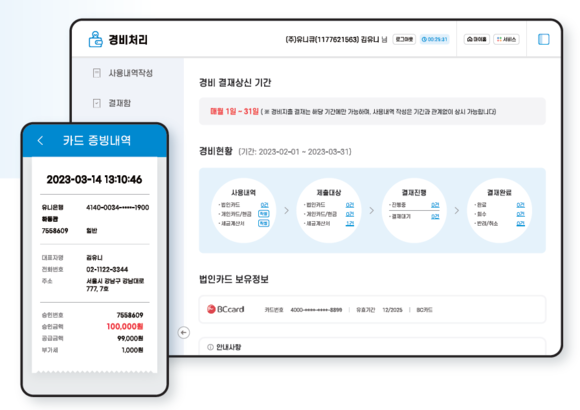Open 회수 0건 link under 결재완료
This screenshot has height=410, width=580.
click(520, 214)
